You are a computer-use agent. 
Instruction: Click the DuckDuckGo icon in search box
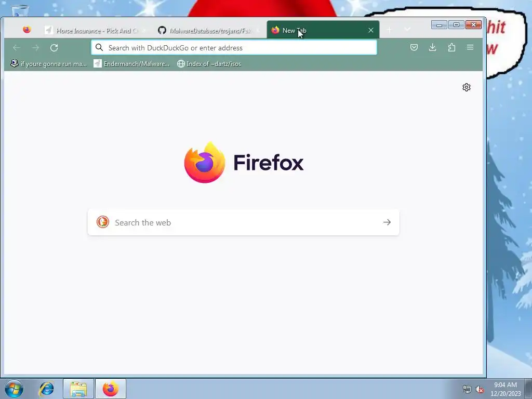(103, 222)
